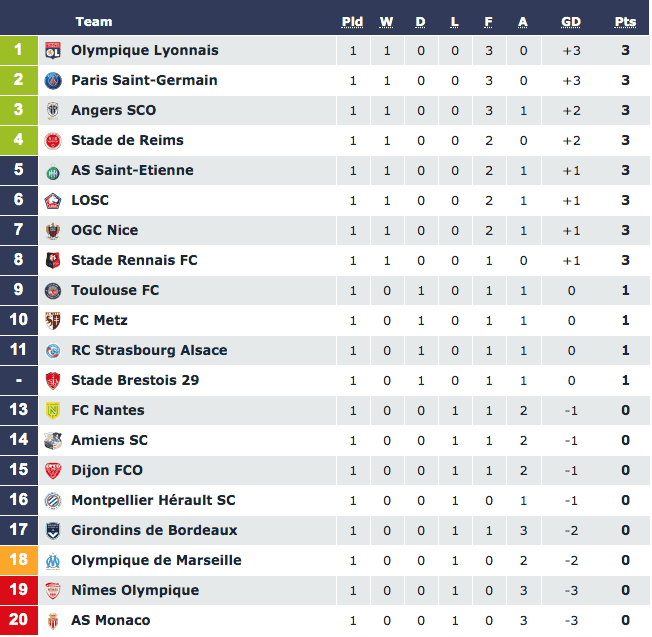Click the W column header

pyautogui.click(x=386, y=22)
